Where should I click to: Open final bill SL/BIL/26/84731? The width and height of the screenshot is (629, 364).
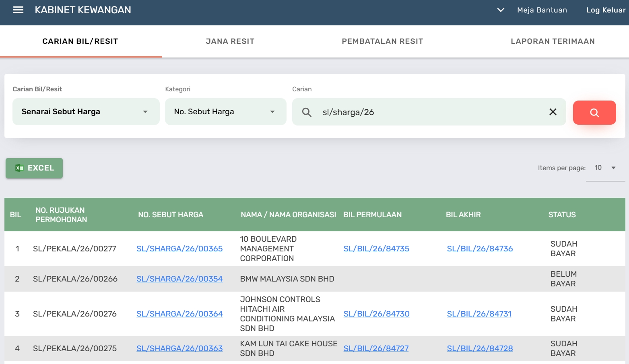coord(479,314)
